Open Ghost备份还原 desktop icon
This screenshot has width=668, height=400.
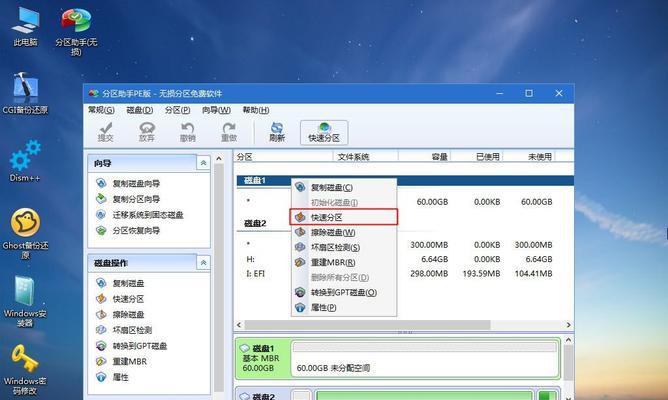[x=25, y=233]
